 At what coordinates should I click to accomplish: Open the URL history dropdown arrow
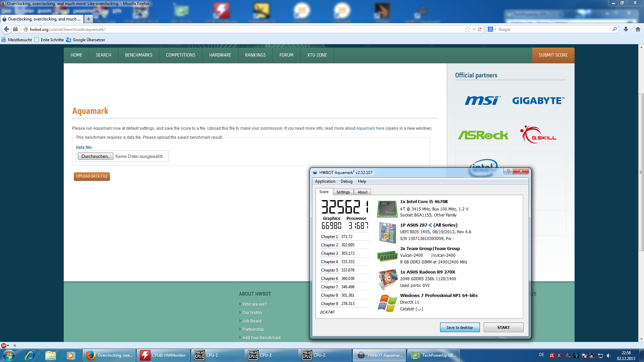click(x=474, y=29)
